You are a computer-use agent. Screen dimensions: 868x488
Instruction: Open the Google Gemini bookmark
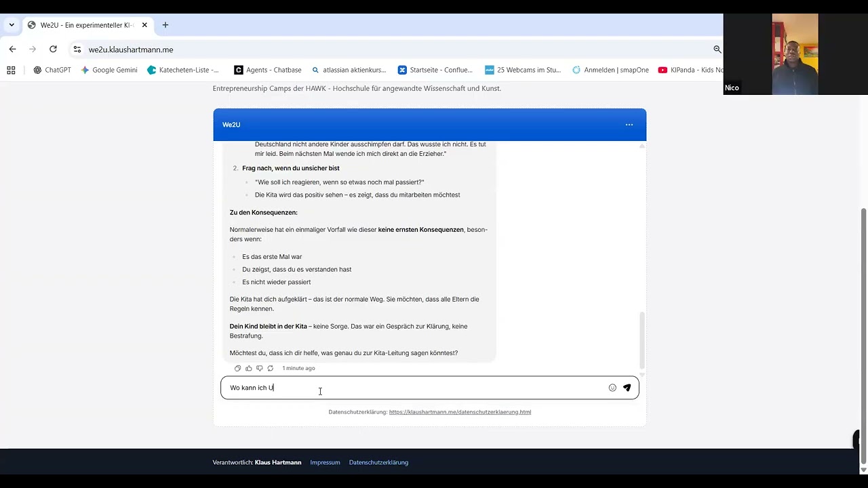[108, 70]
